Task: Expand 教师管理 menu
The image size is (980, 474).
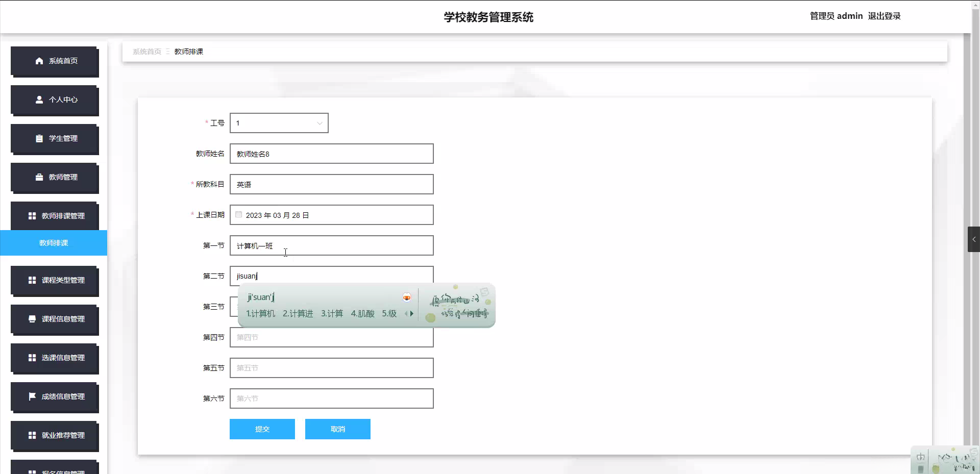Action: coord(54,178)
